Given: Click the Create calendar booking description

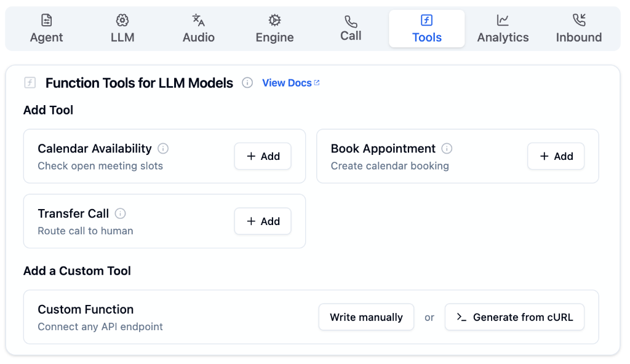Looking at the screenshot, I should 389,166.
